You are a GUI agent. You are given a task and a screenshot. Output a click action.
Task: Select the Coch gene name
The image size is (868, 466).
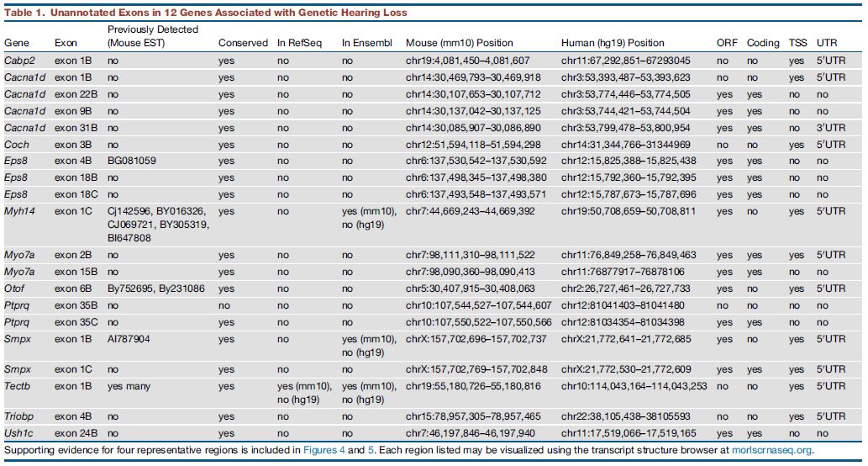(x=16, y=144)
